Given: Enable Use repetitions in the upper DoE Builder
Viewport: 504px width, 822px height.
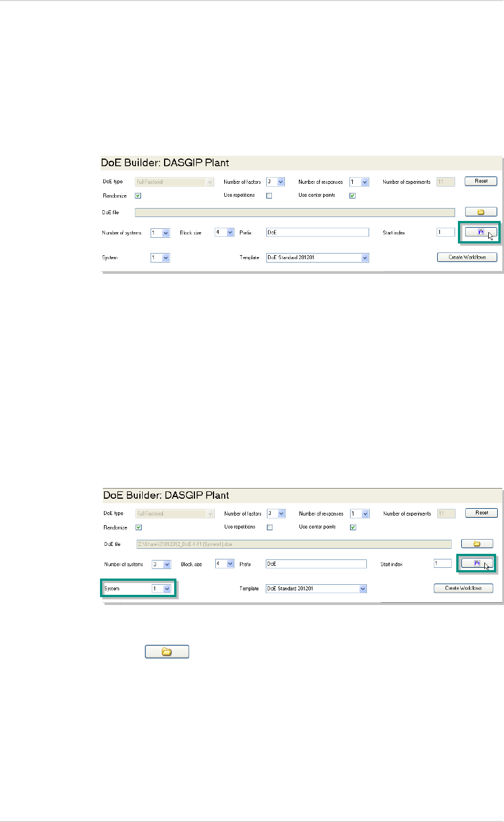Looking at the screenshot, I should [x=269, y=196].
